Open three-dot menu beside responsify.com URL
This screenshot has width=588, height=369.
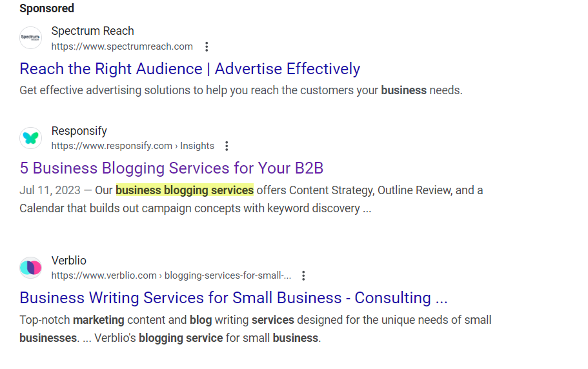click(227, 146)
